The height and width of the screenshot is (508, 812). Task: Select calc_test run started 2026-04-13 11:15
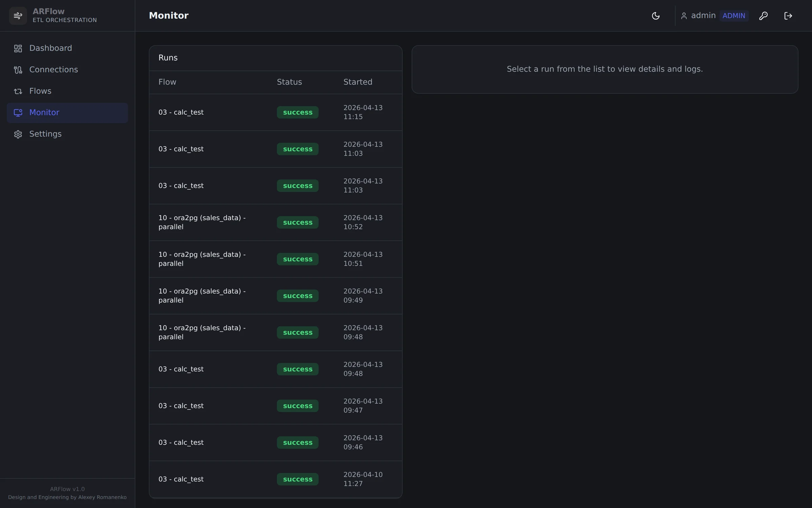point(275,112)
